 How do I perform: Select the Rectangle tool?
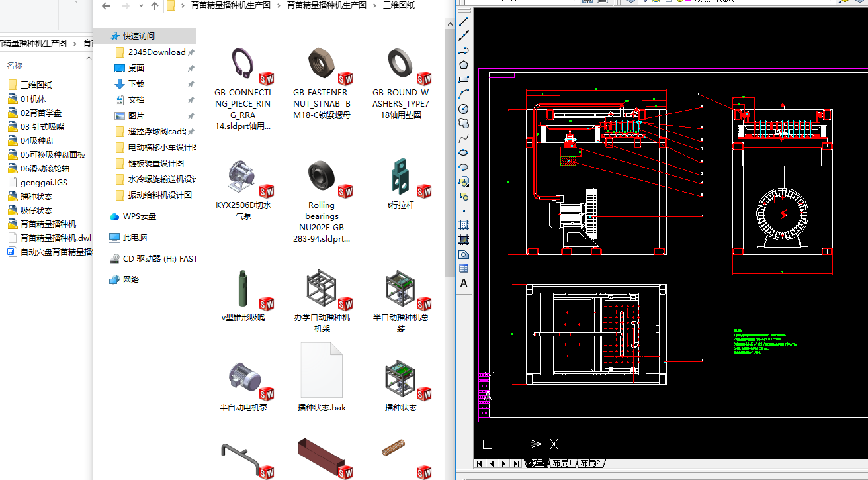coord(464,79)
